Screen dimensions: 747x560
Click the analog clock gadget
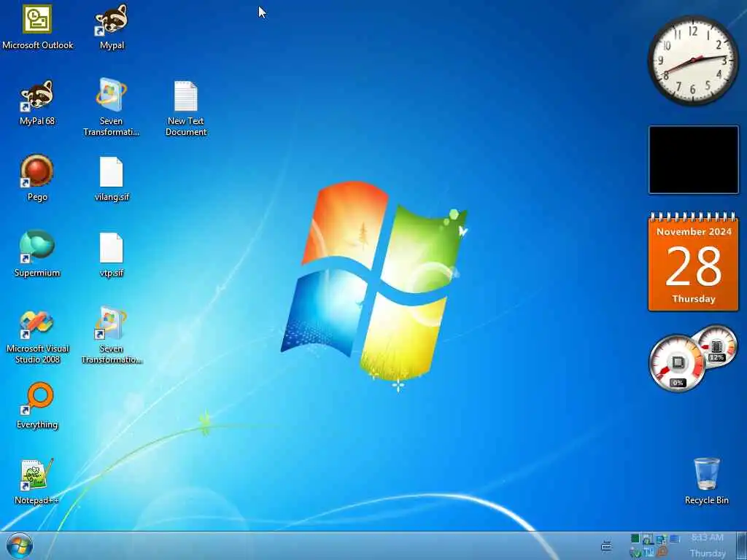[693, 60]
